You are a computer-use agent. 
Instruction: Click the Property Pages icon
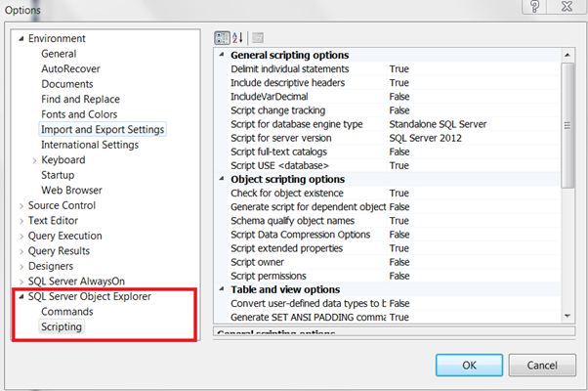coord(258,38)
